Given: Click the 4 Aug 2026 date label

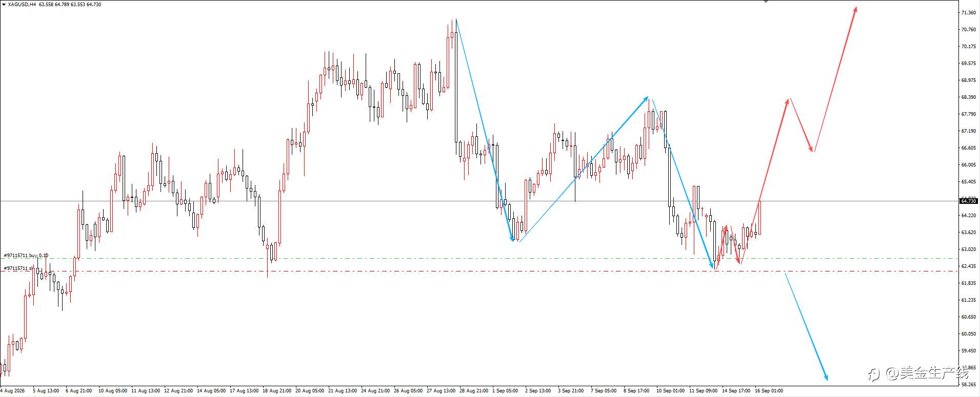Looking at the screenshot, I should click(x=12, y=391).
